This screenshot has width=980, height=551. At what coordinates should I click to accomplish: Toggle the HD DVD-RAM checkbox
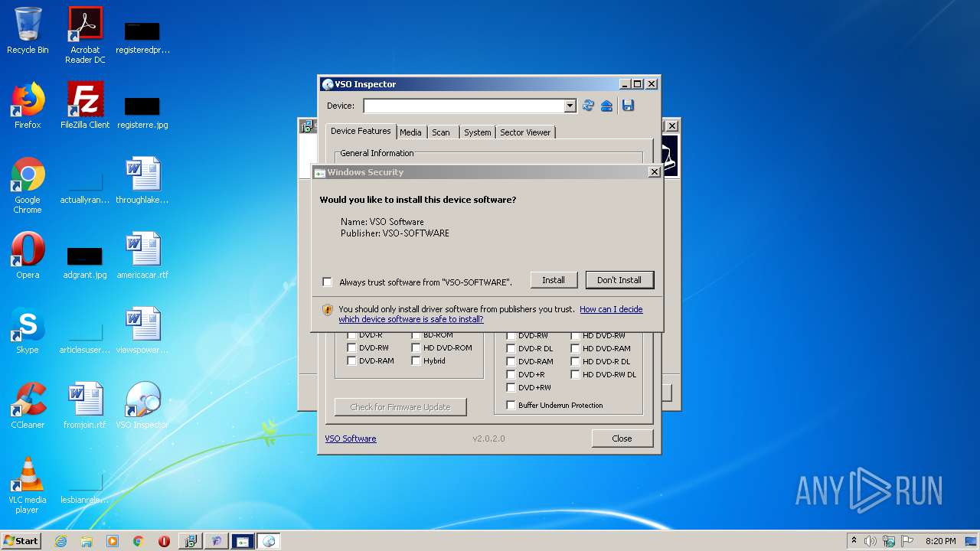576,348
